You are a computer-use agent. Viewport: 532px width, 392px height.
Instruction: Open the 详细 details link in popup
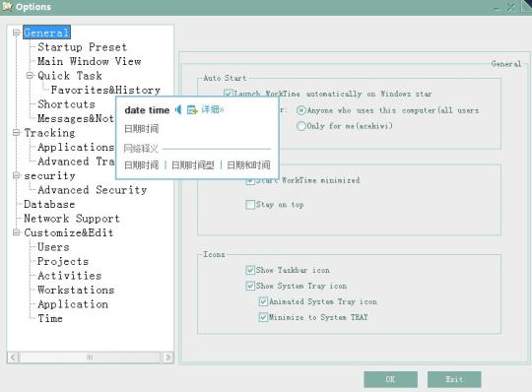pyautogui.click(x=213, y=109)
